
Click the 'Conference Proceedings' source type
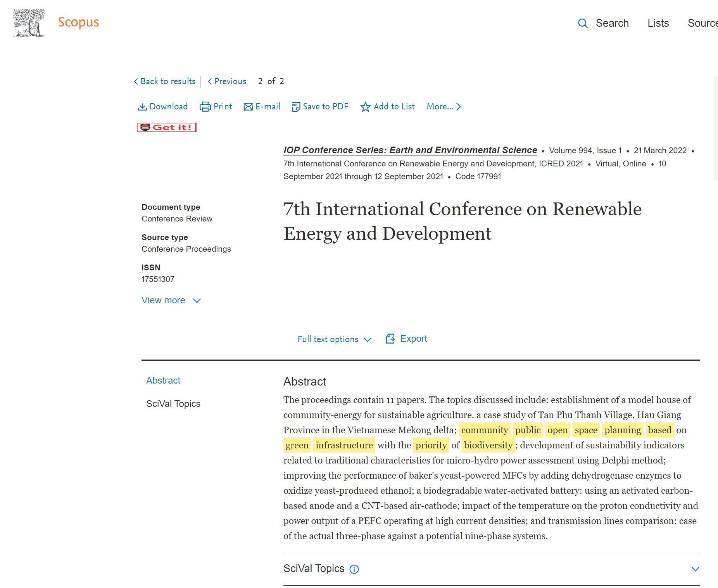click(x=186, y=249)
